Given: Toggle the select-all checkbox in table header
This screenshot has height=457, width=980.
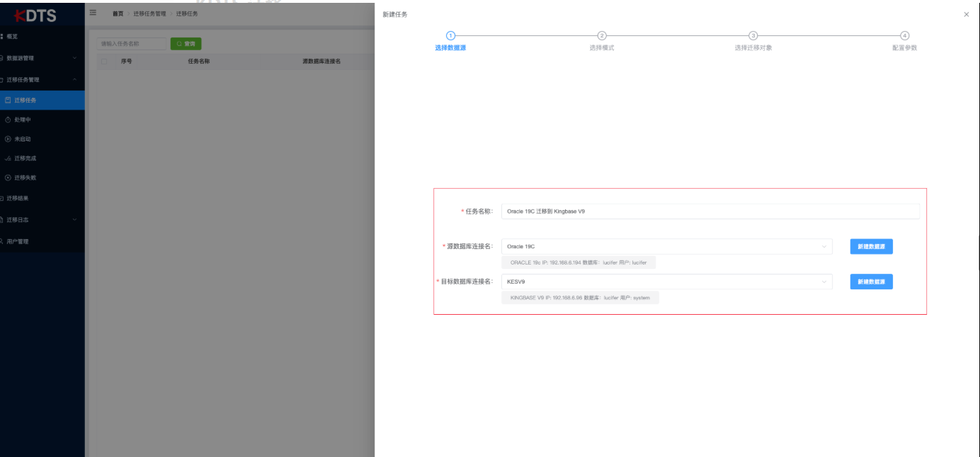Looking at the screenshot, I should (105, 62).
